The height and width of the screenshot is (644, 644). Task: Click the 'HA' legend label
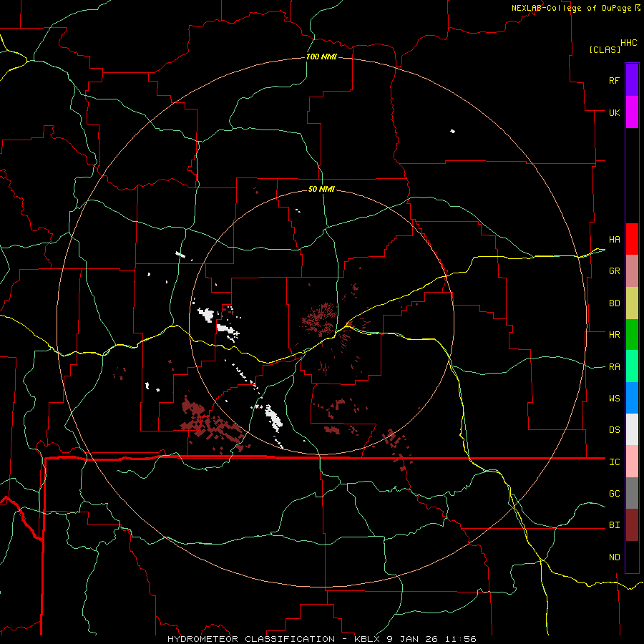click(615, 240)
